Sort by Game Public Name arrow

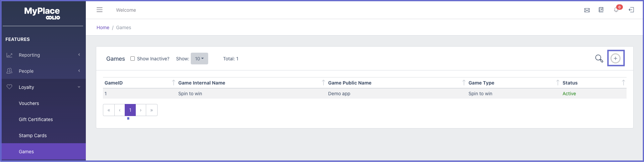pyautogui.click(x=464, y=83)
